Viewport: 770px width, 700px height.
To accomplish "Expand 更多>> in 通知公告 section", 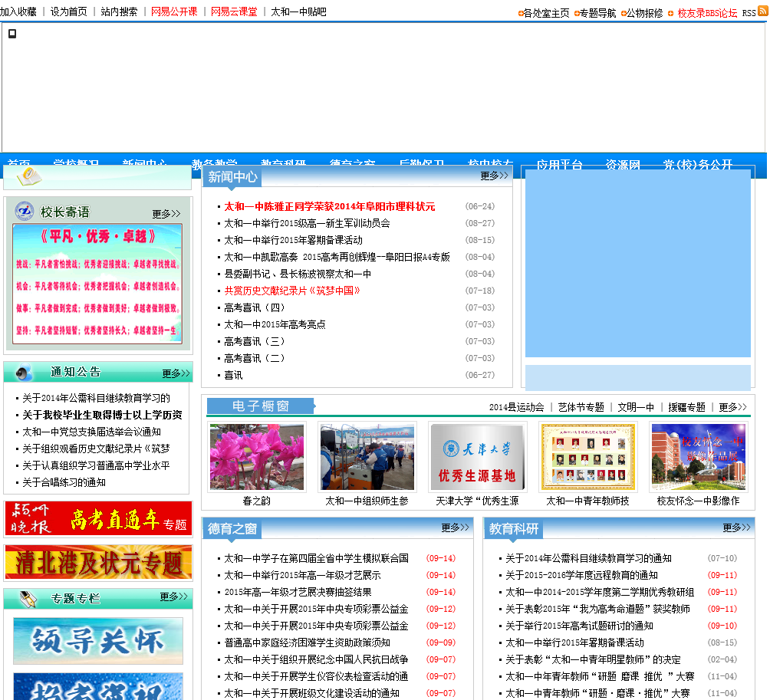I will coord(176,373).
